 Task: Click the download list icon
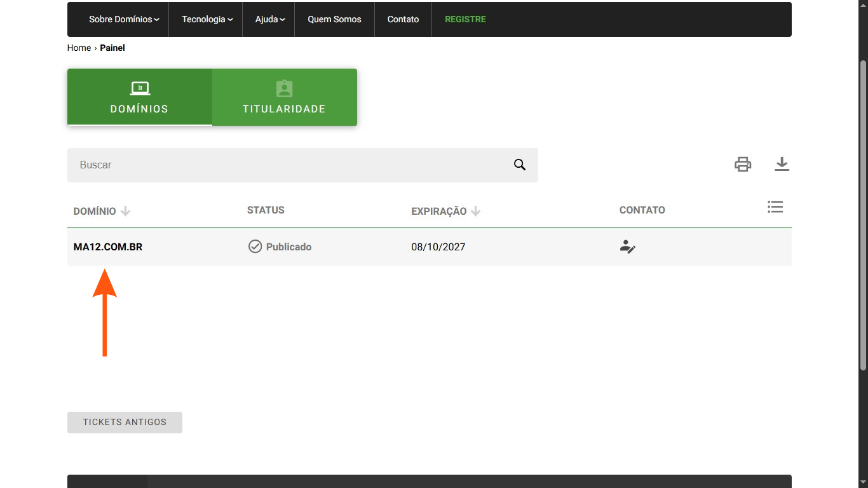click(782, 165)
